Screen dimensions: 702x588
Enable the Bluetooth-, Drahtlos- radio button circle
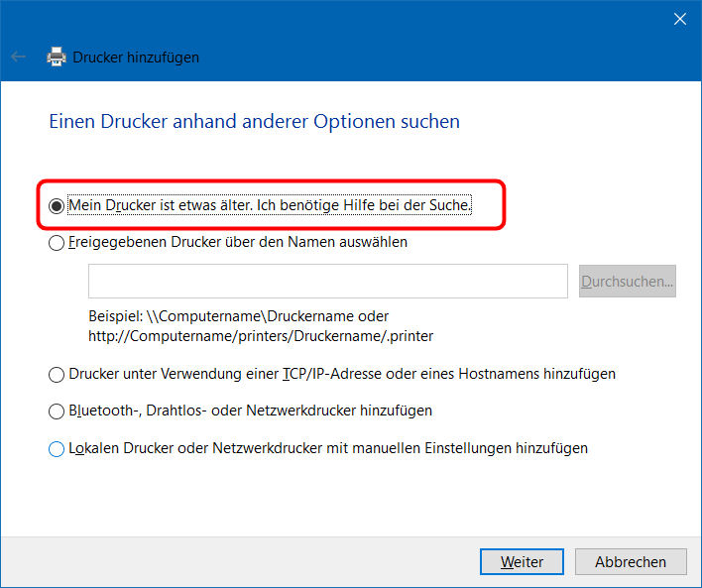click(57, 411)
